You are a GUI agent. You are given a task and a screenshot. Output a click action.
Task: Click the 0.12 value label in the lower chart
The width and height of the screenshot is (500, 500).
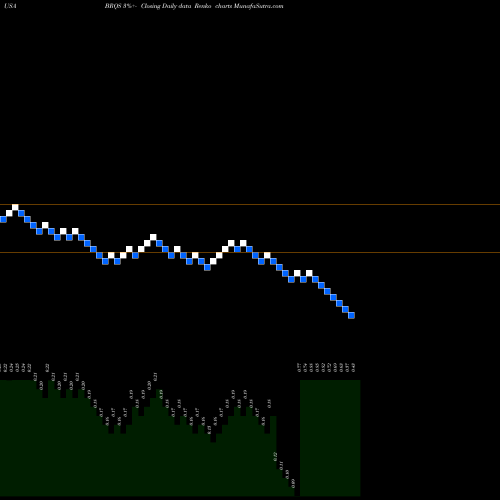coord(275,456)
